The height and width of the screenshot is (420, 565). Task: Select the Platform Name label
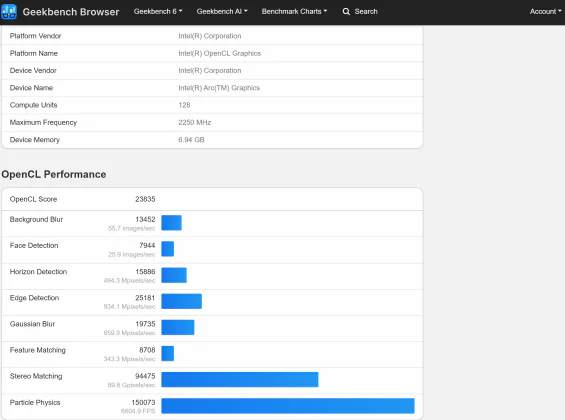34,53
